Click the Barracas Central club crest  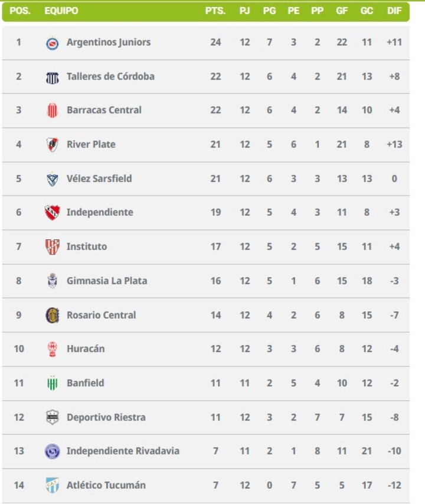[x=53, y=110]
